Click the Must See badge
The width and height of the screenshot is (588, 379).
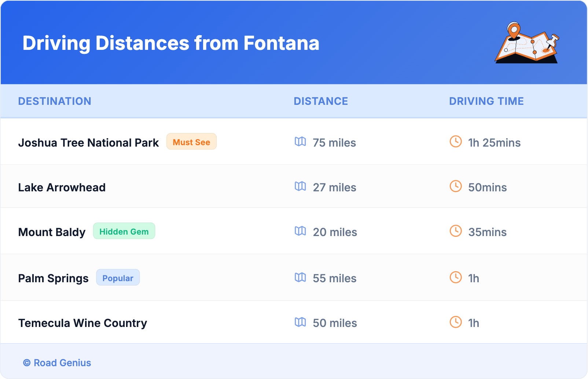click(x=191, y=142)
